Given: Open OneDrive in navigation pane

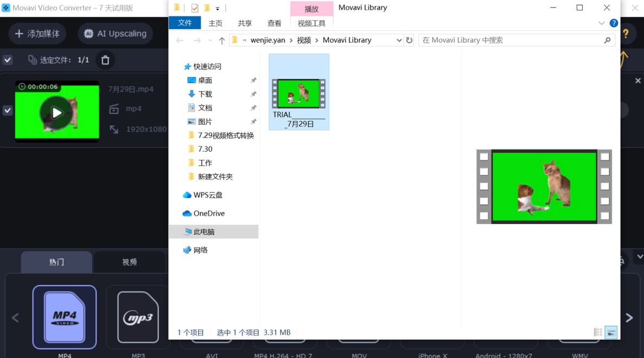Looking at the screenshot, I should pyautogui.click(x=209, y=213).
